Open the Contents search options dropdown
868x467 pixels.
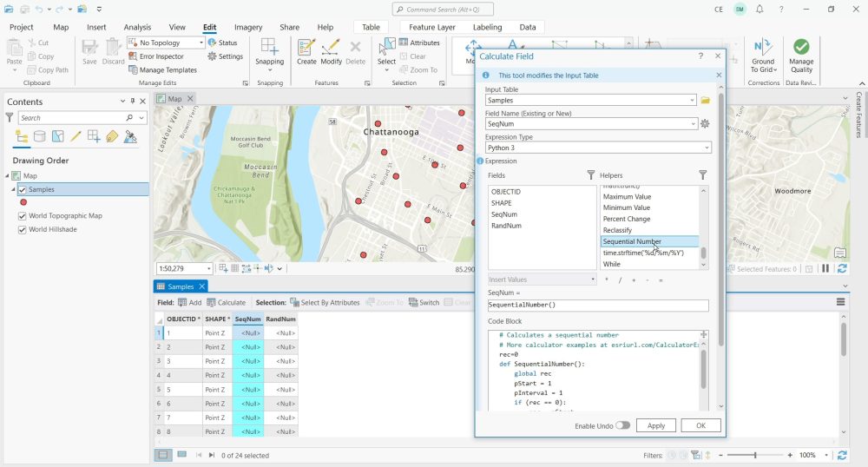click(x=141, y=118)
